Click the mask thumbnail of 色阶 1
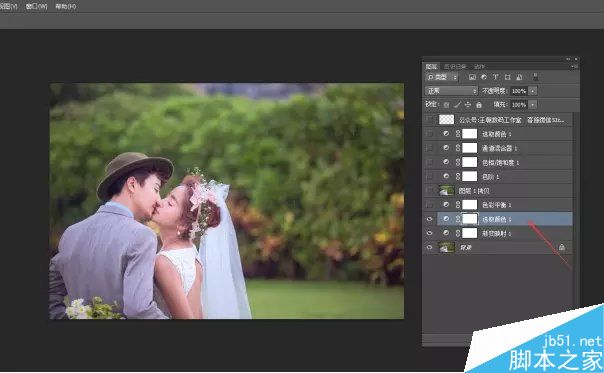The height and width of the screenshot is (373, 604). [x=470, y=176]
